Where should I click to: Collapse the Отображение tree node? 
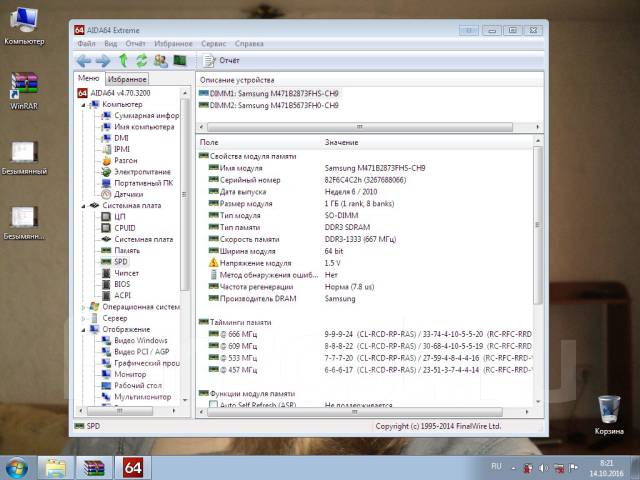coord(84,329)
